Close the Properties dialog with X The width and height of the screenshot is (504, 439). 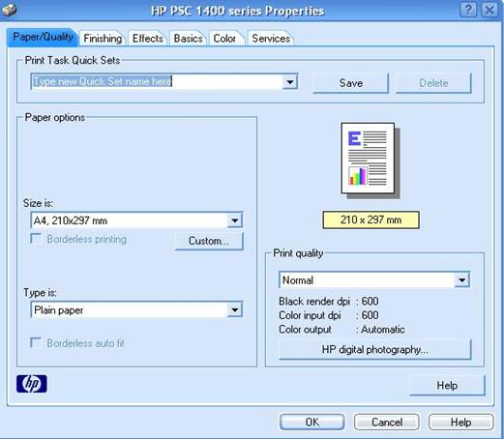click(489, 10)
